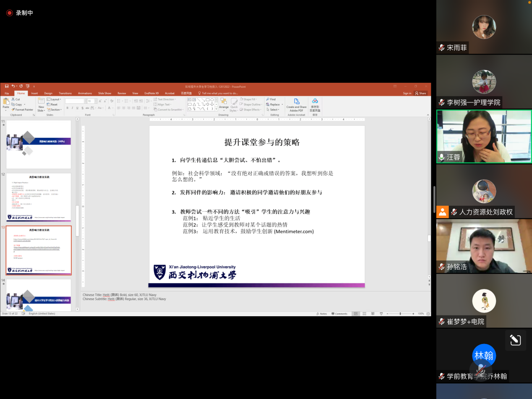Click the Share button
Screen dimensions: 532x399
[420, 93]
